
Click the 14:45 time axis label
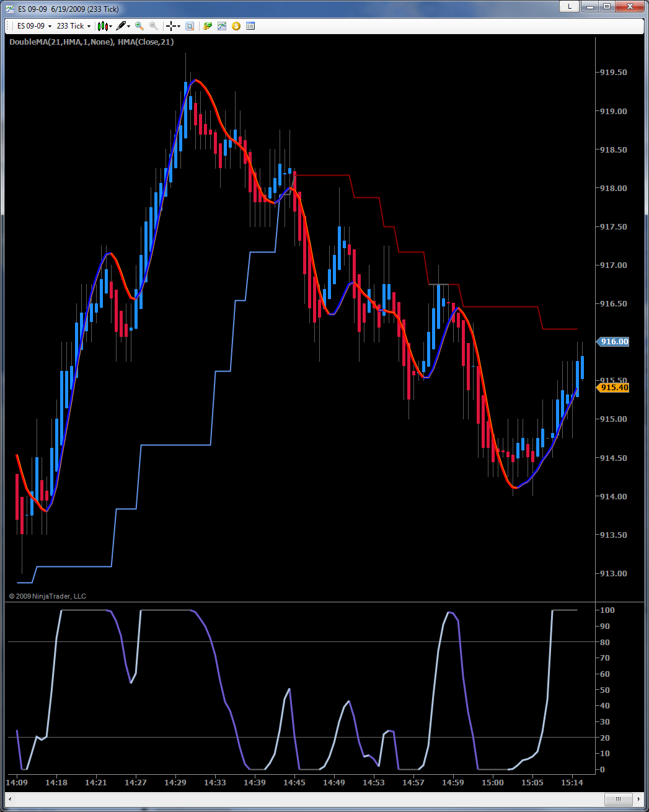click(294, 783)
